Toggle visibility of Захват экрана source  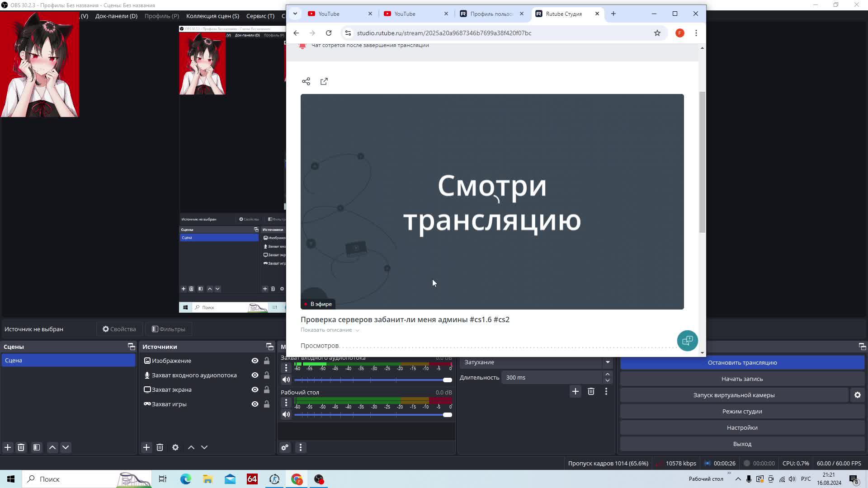pyautogui.click(x=255, y=389)
